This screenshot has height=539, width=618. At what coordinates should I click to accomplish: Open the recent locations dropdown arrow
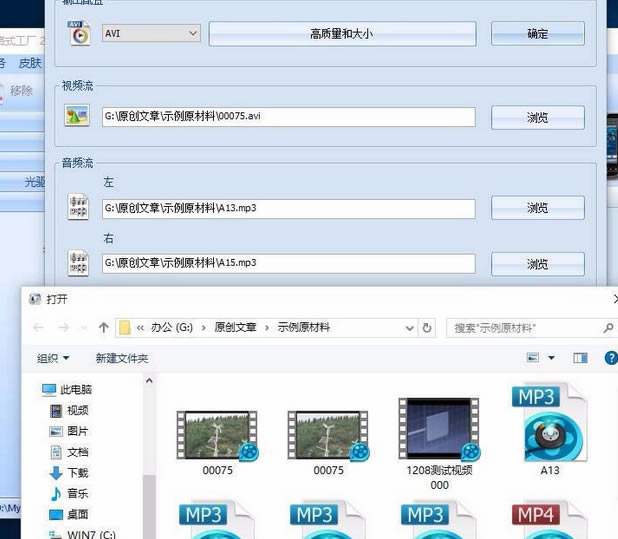coord(84,327)
